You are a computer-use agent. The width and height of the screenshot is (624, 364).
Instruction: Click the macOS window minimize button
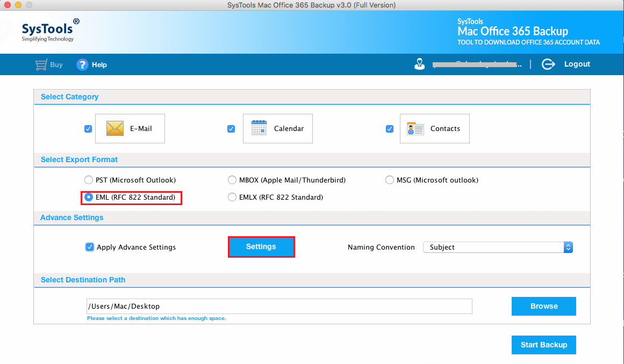point(18,5)
